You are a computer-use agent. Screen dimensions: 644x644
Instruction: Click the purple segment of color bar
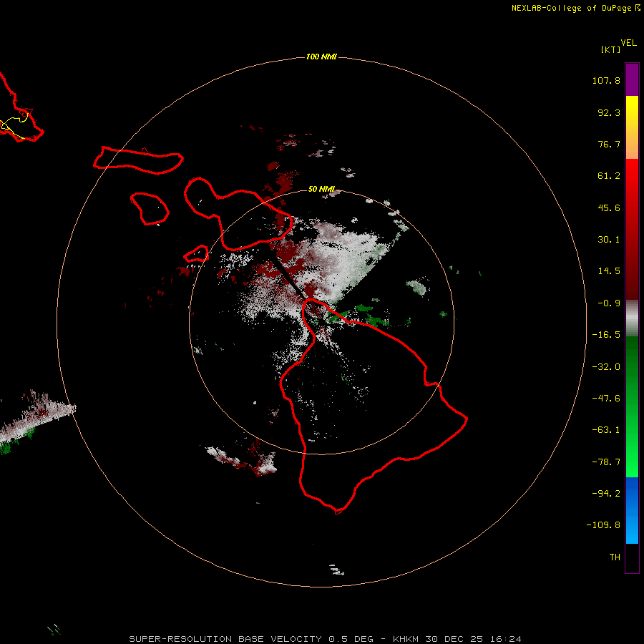coord(632,79)
